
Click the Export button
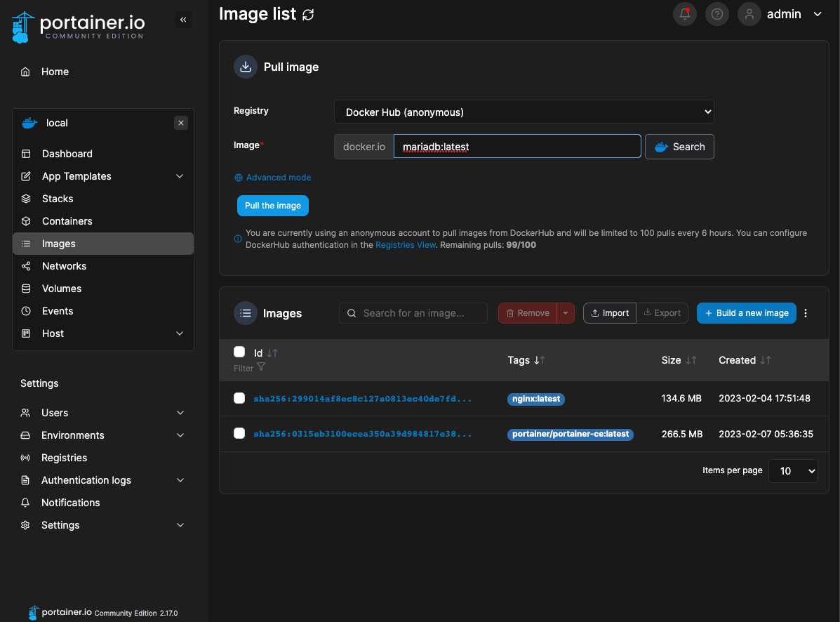click(662, 313)
